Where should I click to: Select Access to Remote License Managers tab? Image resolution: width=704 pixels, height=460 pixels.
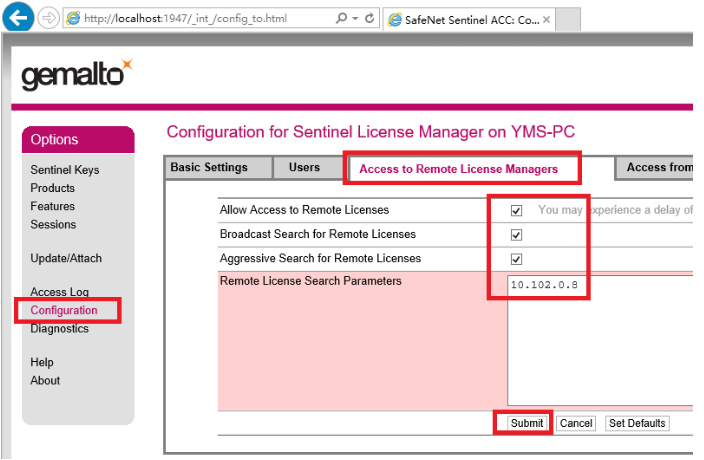click(x=458, y=169)
